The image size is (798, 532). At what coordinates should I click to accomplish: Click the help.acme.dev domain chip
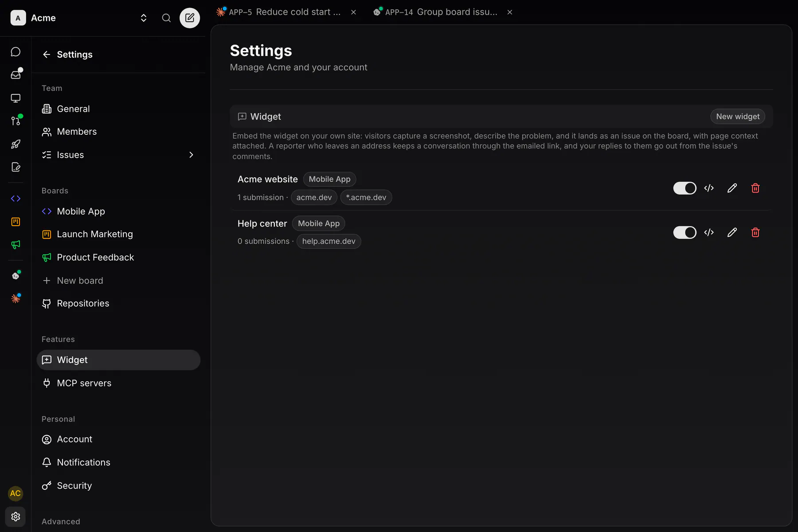coord(329,241)
